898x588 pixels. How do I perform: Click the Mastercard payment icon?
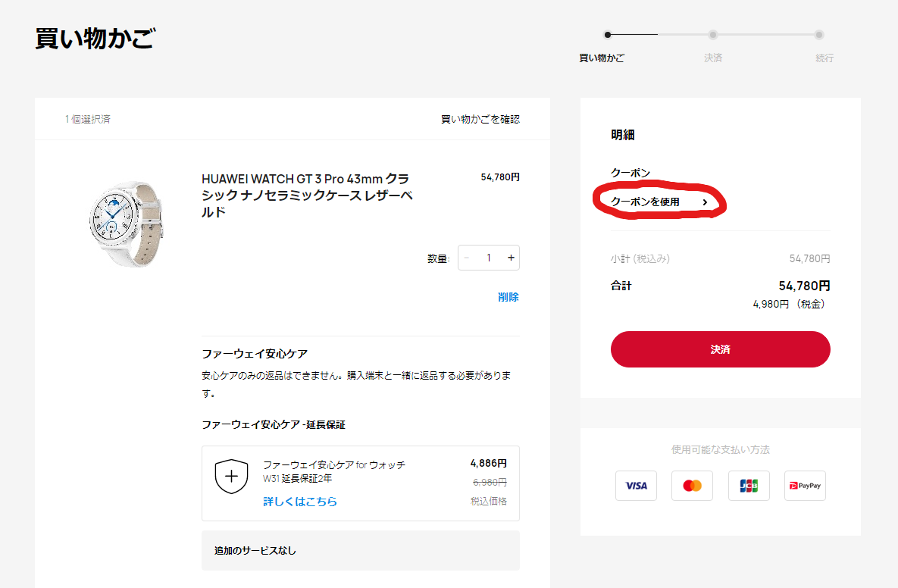[x=692, y=486]
